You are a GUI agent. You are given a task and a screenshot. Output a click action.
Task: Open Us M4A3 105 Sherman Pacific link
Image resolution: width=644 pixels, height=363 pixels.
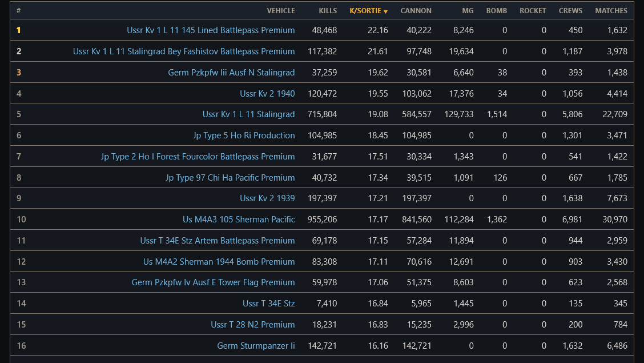tap(239, 219)
